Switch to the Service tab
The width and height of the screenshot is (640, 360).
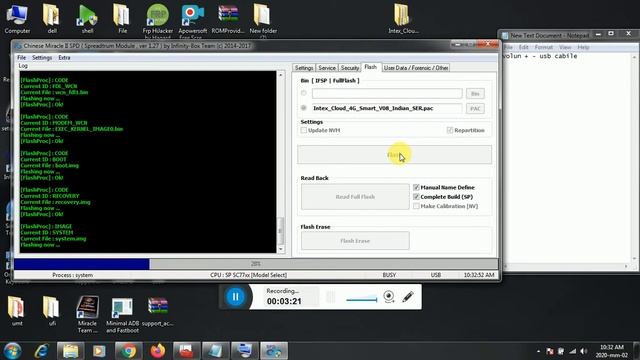tap(327, 68)
